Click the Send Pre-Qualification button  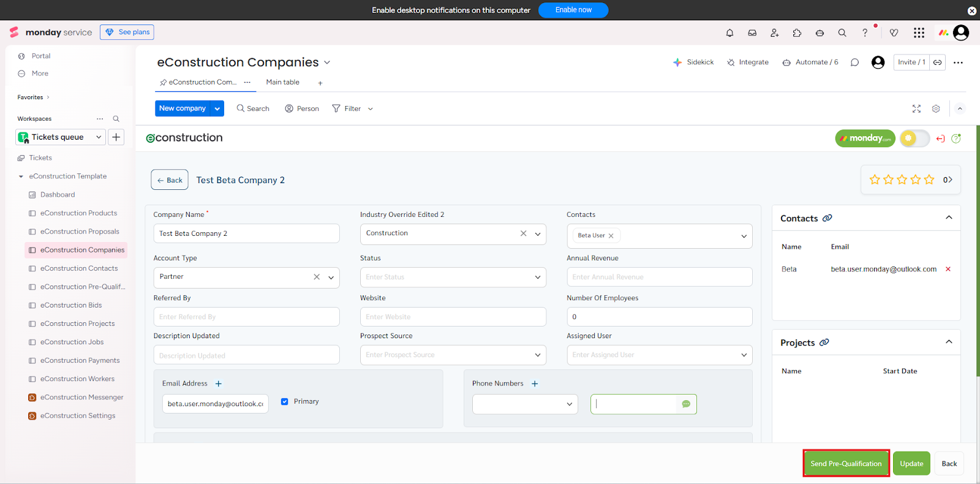tap(846, 464)
